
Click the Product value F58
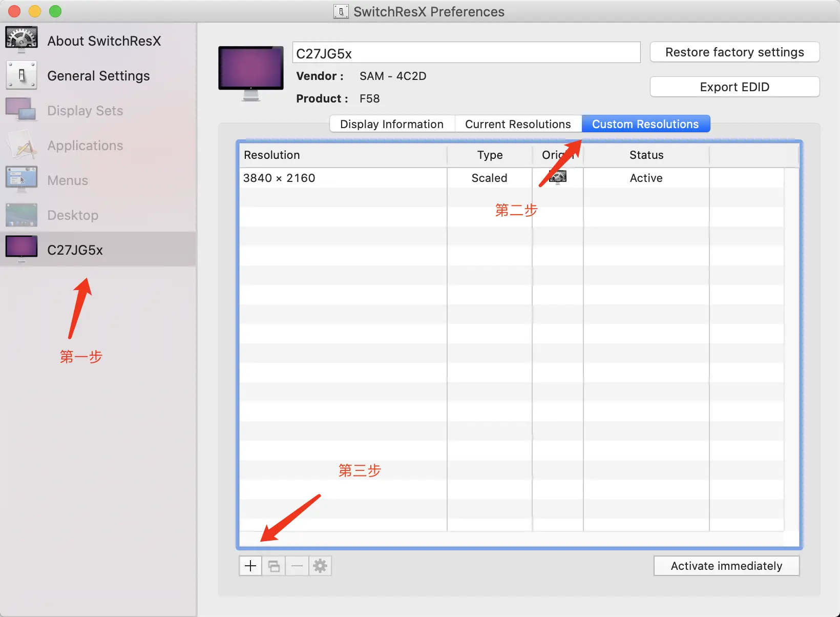(x=369, y=98)
